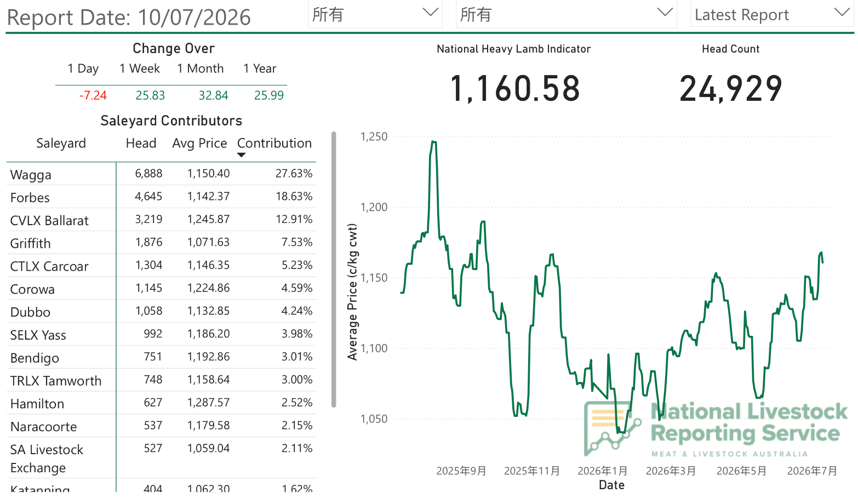This screenshot has width=858, height=504.
Task: Click Bendigo head count 751
Action: coord(153,357)
